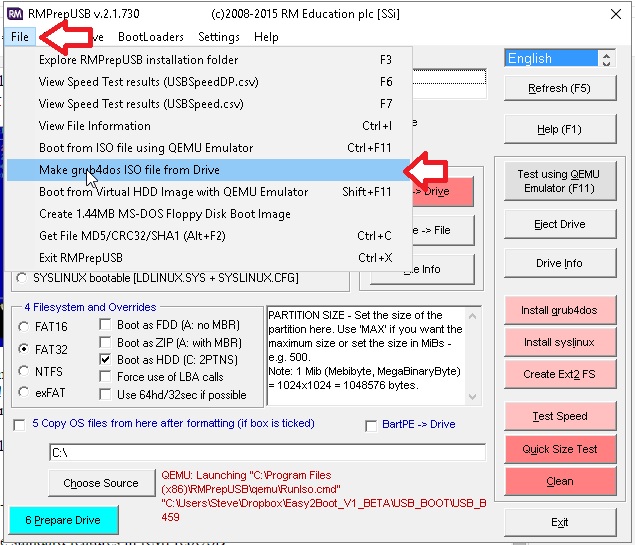
Task: Choose Explore RMPrepUSB installation folder
Action: [x=209, y=60]
